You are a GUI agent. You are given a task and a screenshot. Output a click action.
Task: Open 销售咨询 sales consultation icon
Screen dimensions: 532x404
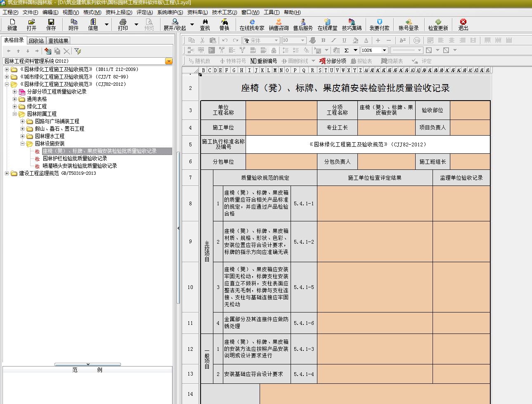tap(279, 24)
